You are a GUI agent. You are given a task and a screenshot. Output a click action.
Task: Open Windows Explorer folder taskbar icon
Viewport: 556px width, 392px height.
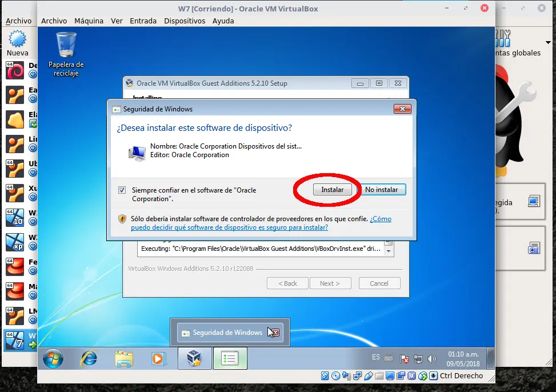click(x=124, y=359)
